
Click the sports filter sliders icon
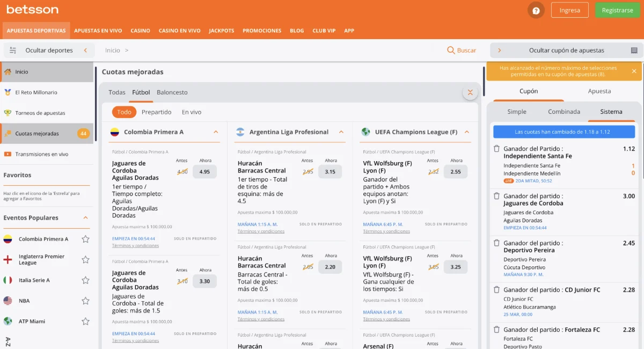pos(13,50)
